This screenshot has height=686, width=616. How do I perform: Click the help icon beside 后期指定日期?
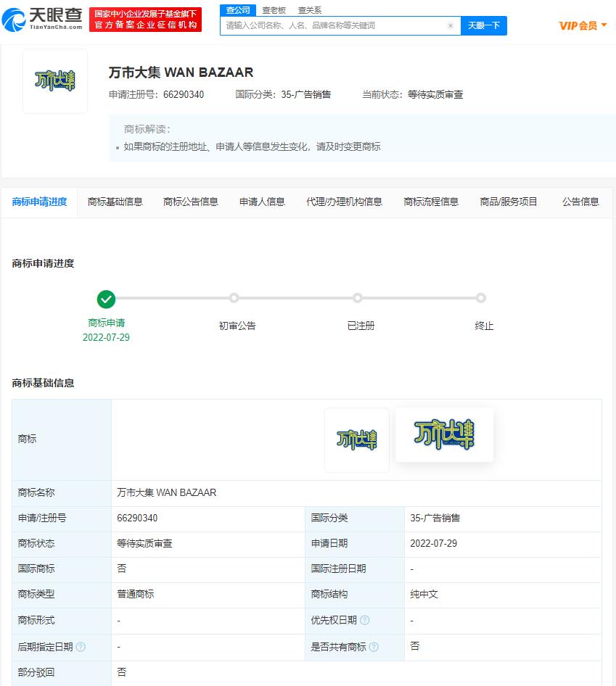[81, 647]
